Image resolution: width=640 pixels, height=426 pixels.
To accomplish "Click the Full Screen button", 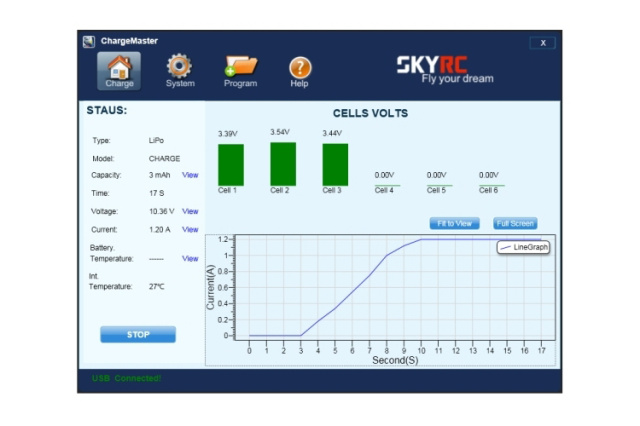I will 515,223.
